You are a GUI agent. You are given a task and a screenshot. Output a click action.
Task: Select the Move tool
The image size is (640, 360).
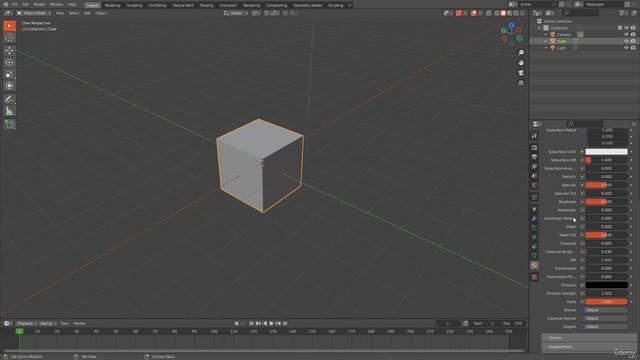tap(9, 51)
